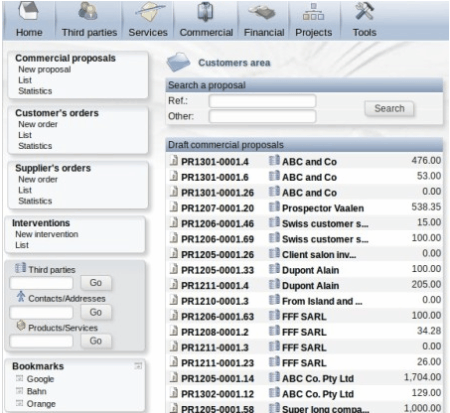
Task: Open the Services menu
Action: (x=148, y=32)
